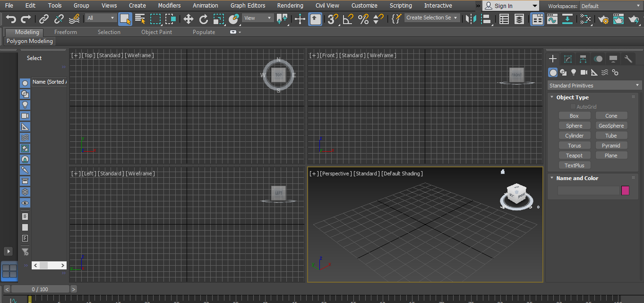The width and height of the screenshot is (644, 303).
Task: Click the object name input field
Action: coord(588,190)
